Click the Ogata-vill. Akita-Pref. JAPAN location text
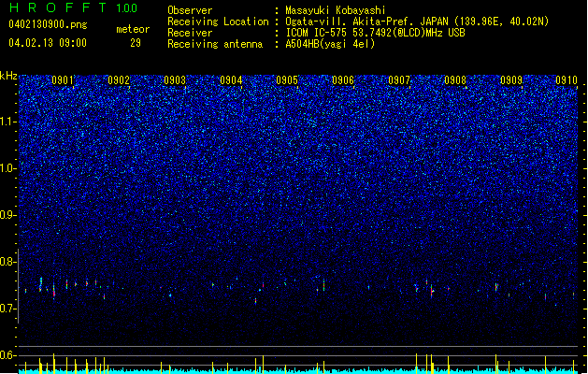588x374 pixels. 417,22
